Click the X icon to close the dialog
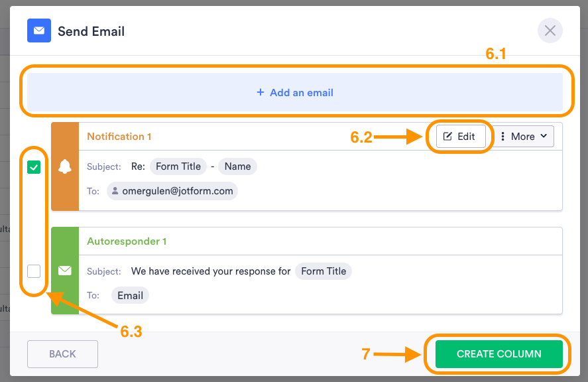This screenshot has height=382, width=588. pos(550,31)
